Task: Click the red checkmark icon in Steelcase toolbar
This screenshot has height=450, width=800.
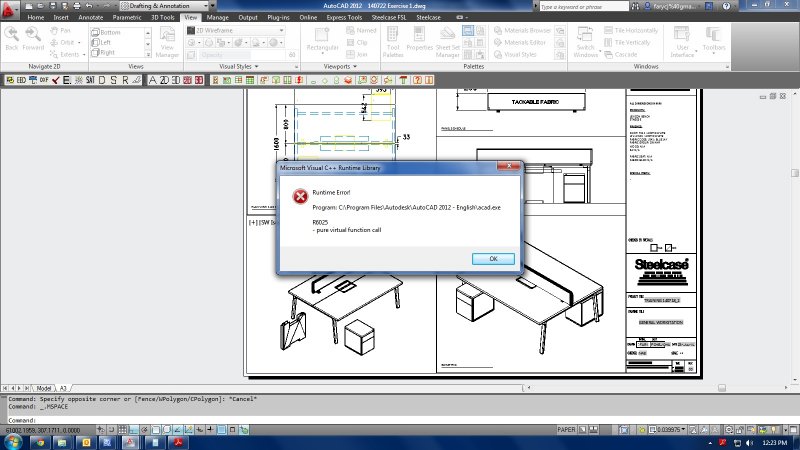Action: [x=56, y=80]
